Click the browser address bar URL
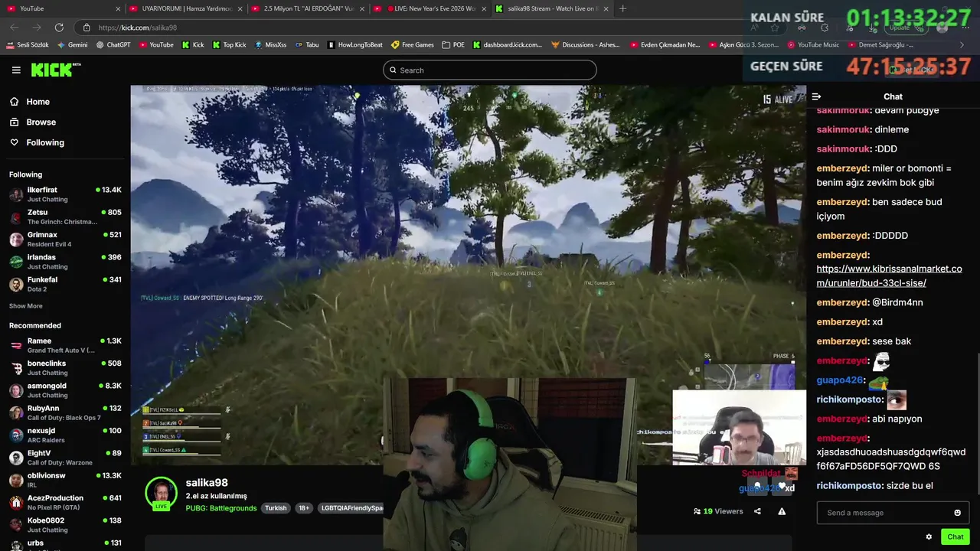 (x=138, y=28)
